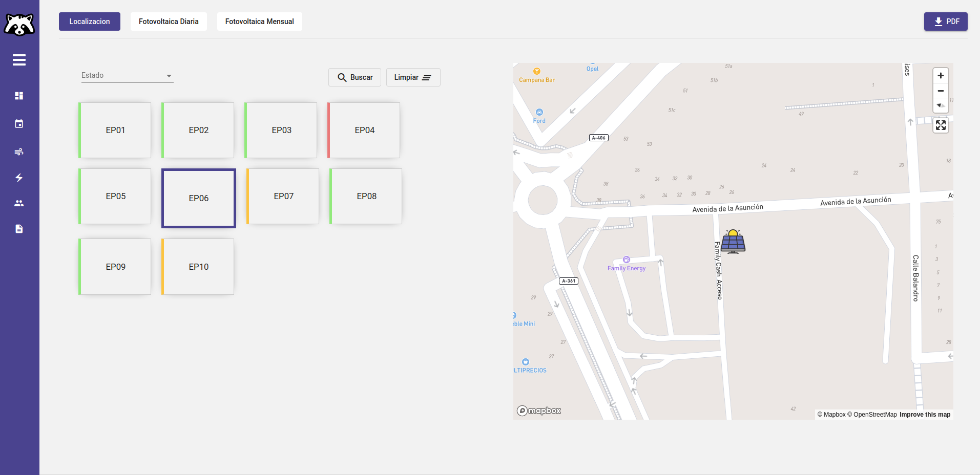Select the EP09 card
Viewport: 980px width, 475px height.
tap(115, 267)
